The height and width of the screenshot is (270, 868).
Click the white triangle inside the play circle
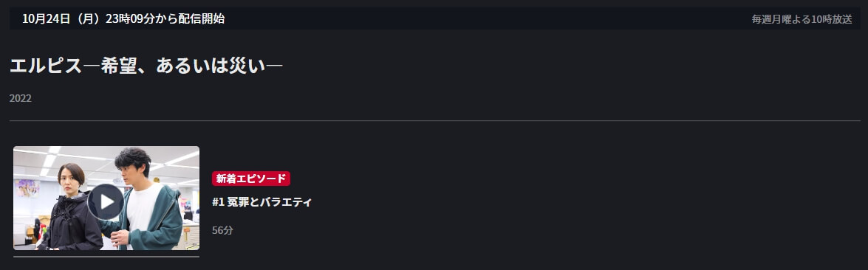[x=107, y=201]
